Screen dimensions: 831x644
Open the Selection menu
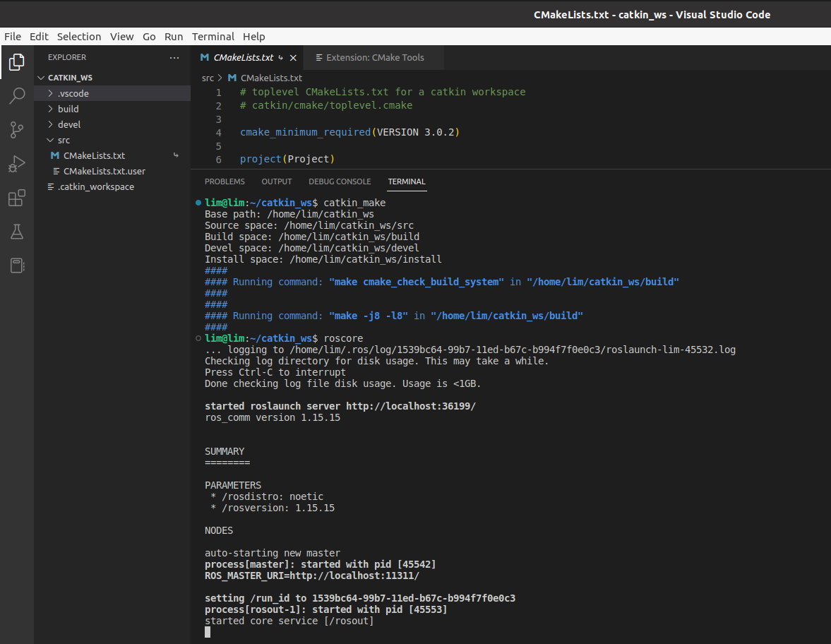[x=79, y=37]
